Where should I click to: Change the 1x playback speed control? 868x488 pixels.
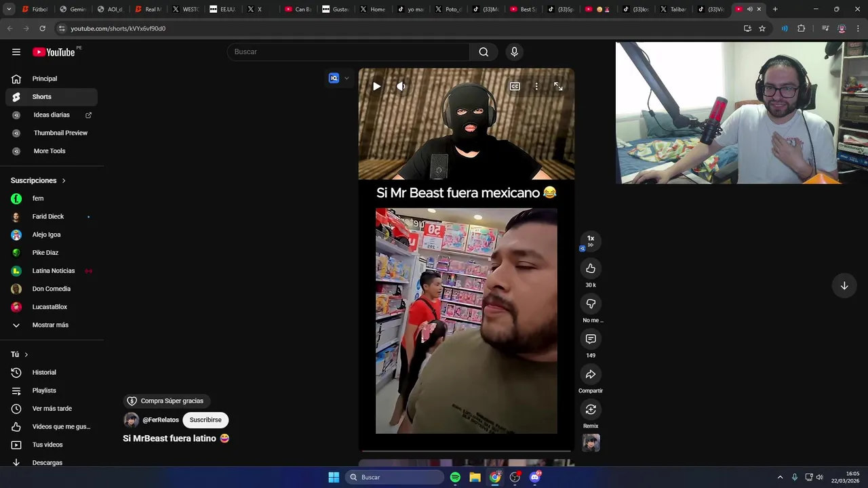coord(591,240)
